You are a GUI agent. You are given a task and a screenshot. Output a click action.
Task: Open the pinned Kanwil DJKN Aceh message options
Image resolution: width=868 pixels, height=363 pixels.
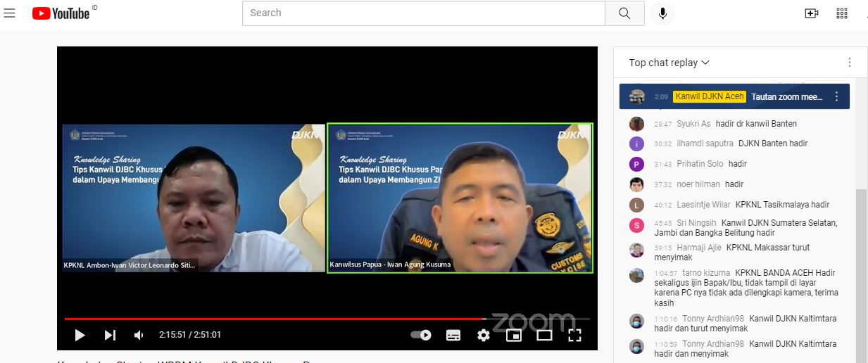point(836,97)
